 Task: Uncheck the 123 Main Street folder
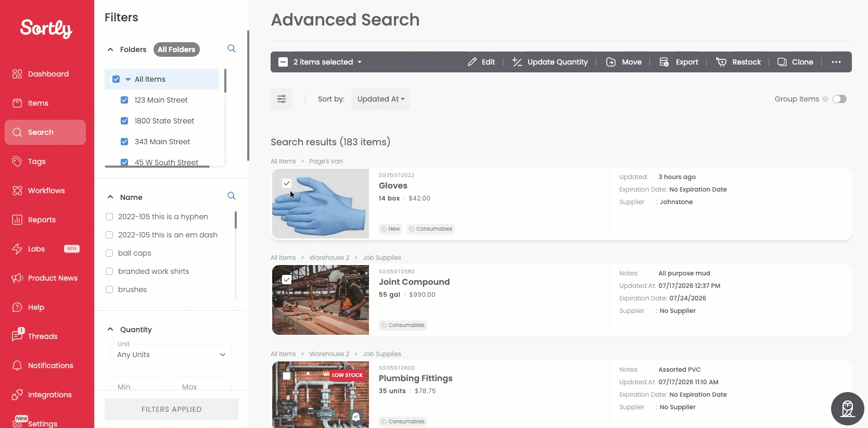124,100
